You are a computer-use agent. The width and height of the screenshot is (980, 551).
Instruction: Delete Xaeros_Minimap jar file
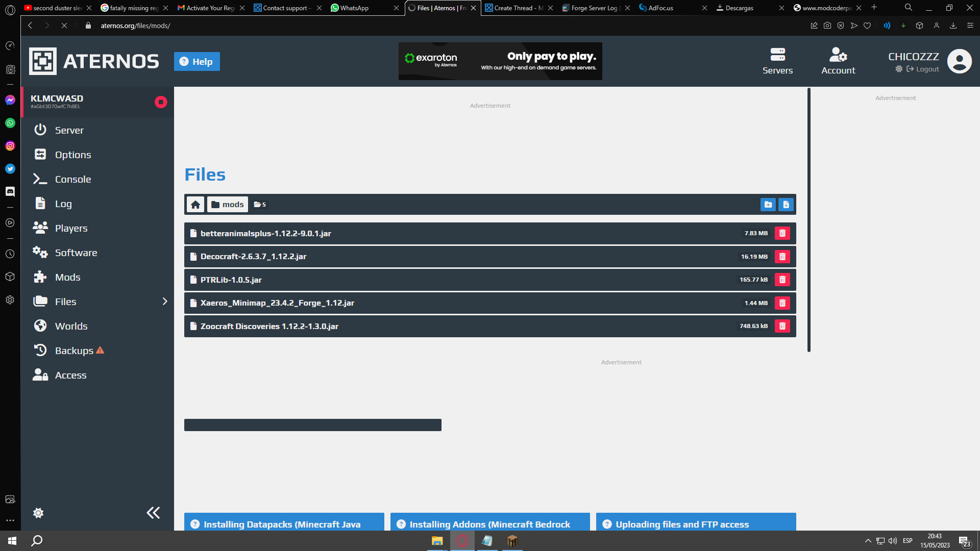782,303
